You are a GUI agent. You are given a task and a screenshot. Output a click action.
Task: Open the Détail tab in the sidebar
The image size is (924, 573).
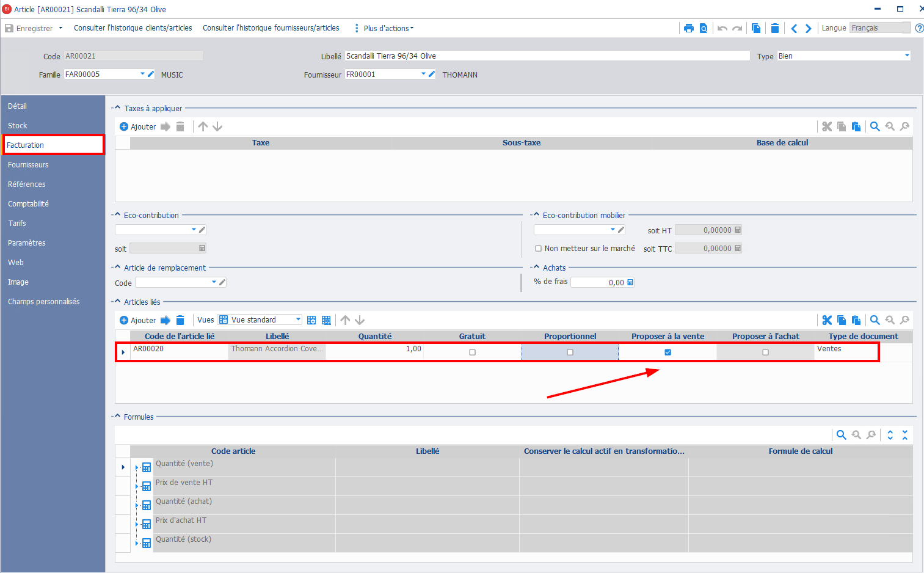(x=53, y=106)
